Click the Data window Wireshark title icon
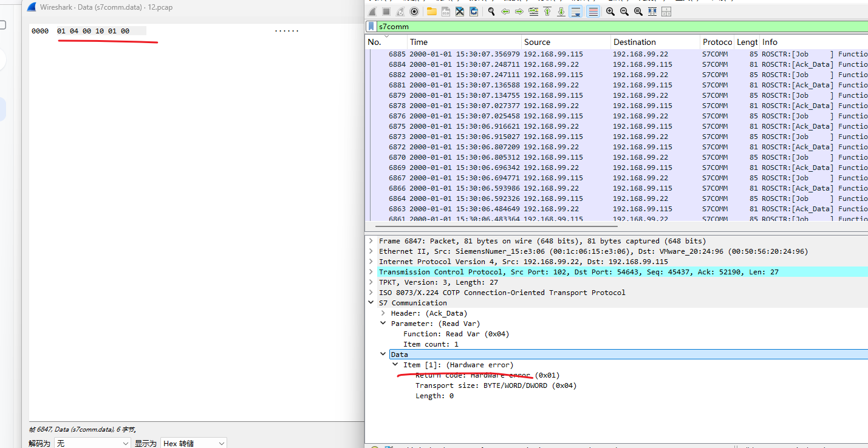Viewport: 868px width, 448px height. tap(32, 7)
